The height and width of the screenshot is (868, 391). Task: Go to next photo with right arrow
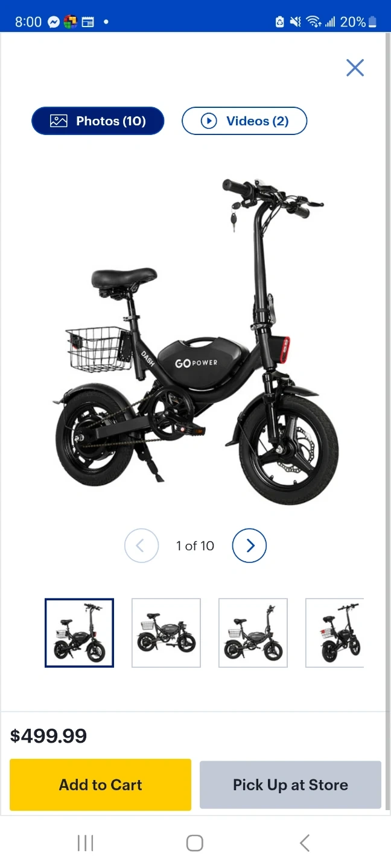(x=249, y=546)
